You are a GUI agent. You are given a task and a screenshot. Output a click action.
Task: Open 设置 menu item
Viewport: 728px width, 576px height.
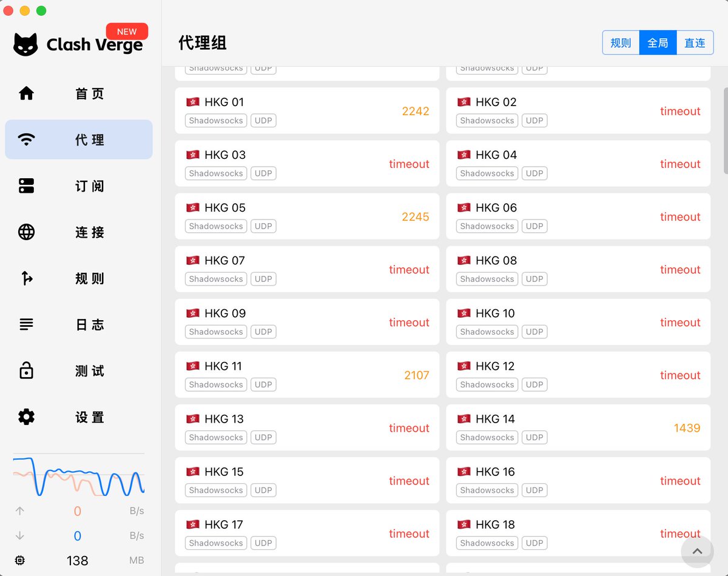79,417
